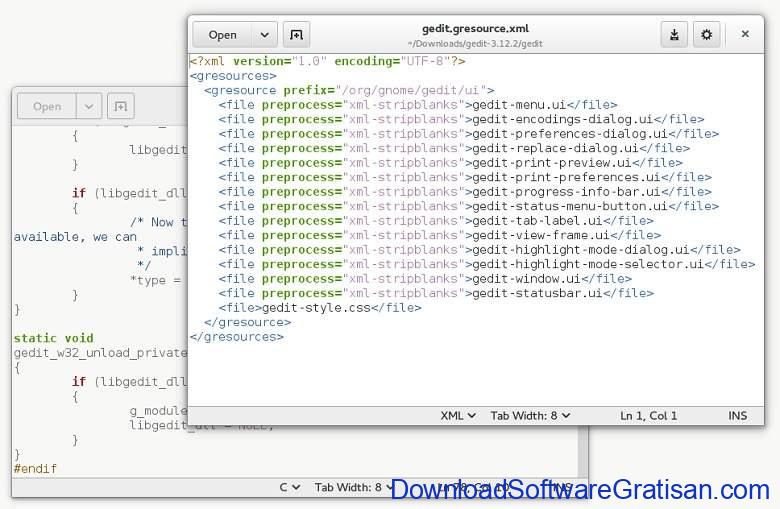Image resolution: width=780 pixels, height=509 pixels.
Task: Click Open in the gedit.gresource.xml window
Action: [x=222, y=35]
